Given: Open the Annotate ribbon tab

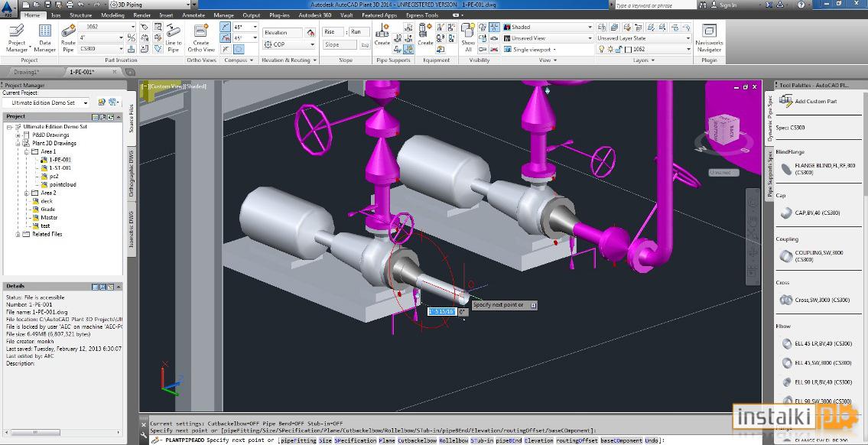Looking at the screenshot, I should (x=193, y=15).
